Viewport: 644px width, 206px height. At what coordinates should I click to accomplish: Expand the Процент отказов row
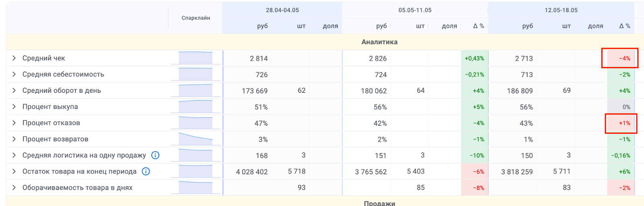click(14, 123)
